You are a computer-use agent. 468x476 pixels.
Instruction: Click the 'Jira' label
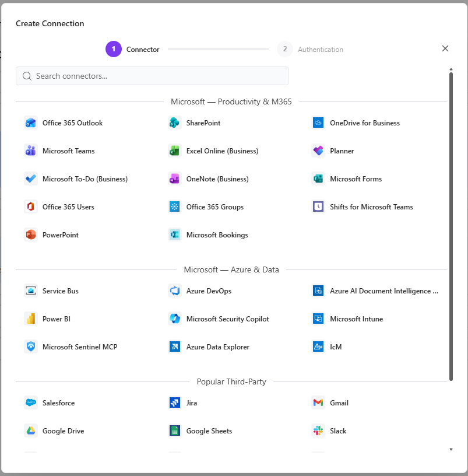click(191, 403)
